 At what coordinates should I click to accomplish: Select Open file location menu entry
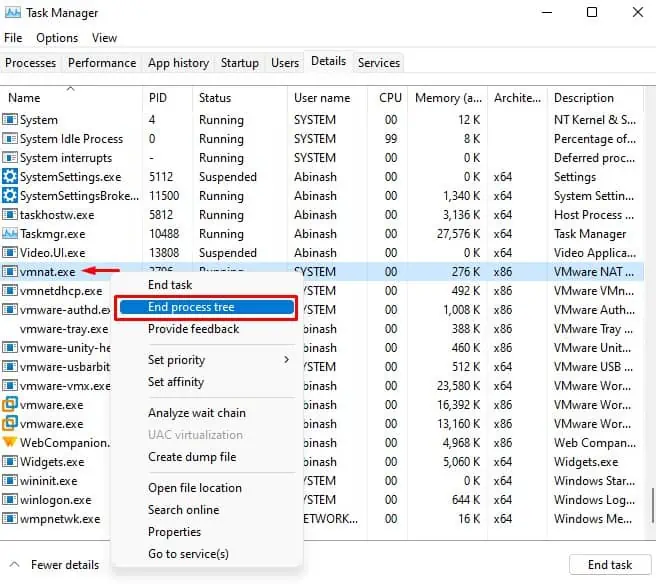[x=195, y=488]
